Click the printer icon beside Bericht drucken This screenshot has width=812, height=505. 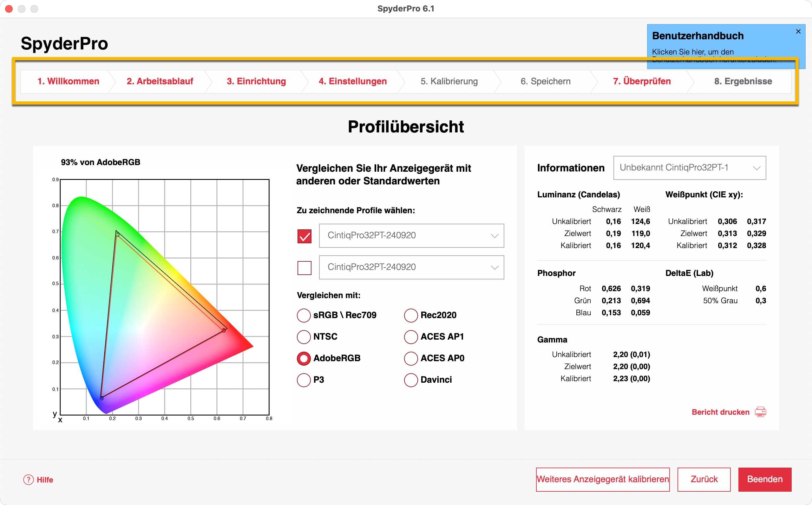[x=760, y=412]
